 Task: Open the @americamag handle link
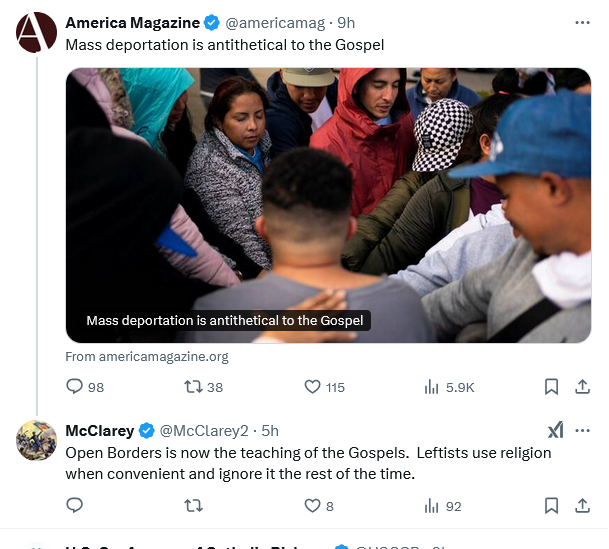275,23
